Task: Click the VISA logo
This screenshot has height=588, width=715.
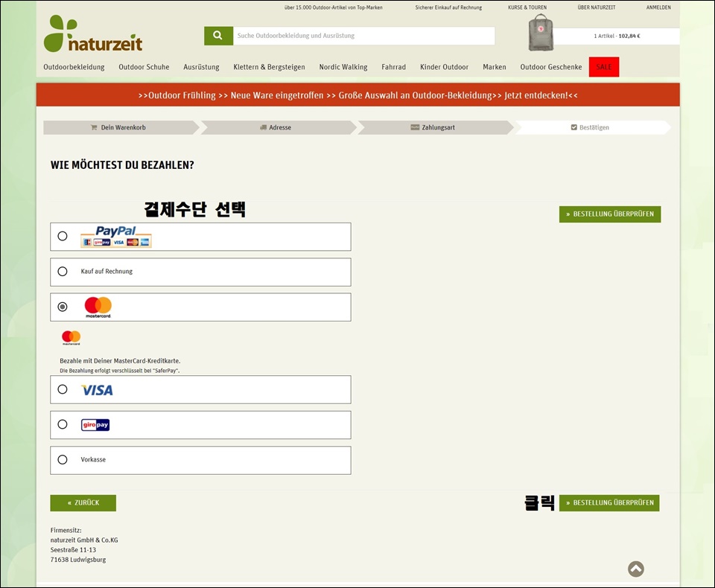Action: [97, 390]
